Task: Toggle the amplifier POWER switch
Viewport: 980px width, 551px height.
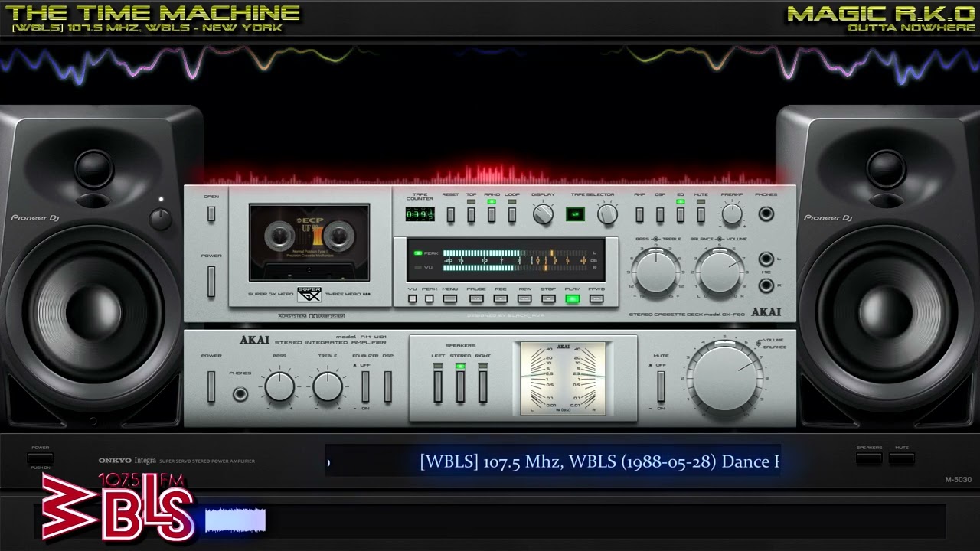Action: pos(211,386)
